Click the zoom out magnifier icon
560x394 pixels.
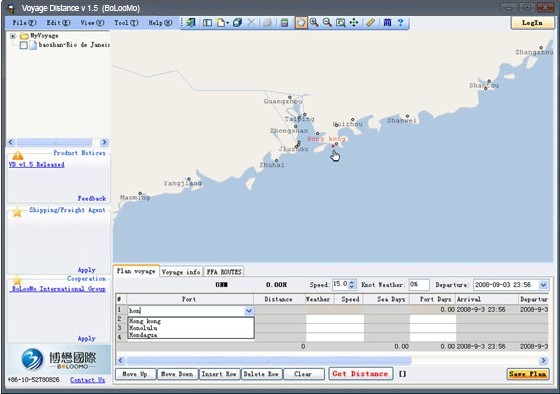(327, 23)
